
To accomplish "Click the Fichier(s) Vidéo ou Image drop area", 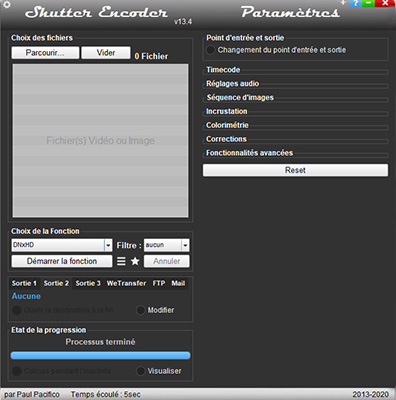I will click(x=100, y=141).
